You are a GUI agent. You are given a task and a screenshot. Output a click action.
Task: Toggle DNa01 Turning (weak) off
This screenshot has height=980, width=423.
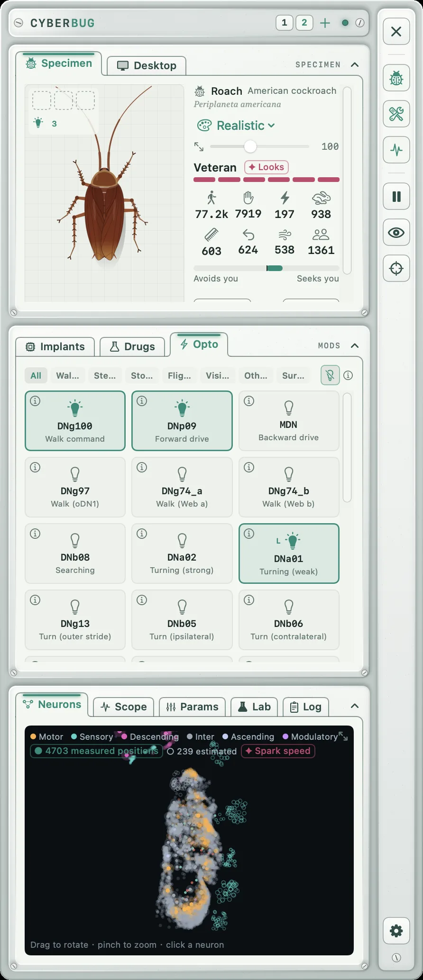click(289, 554)
